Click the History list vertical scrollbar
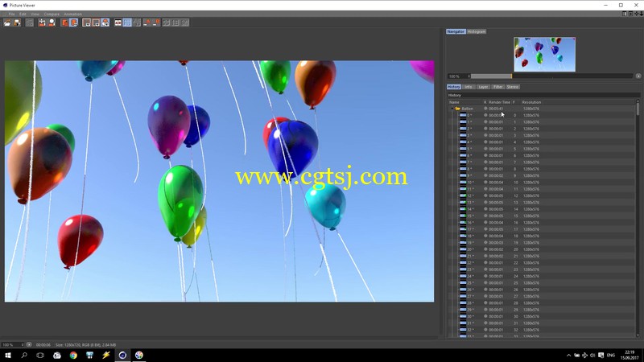The image size is (644, 362). point(638,218)
